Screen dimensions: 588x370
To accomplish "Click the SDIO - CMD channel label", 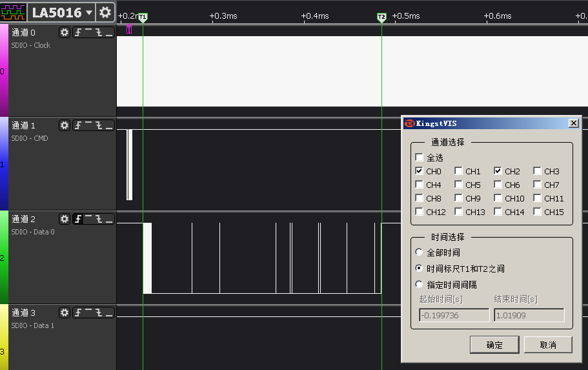I will pyautogui.click(x=30, y=138).
